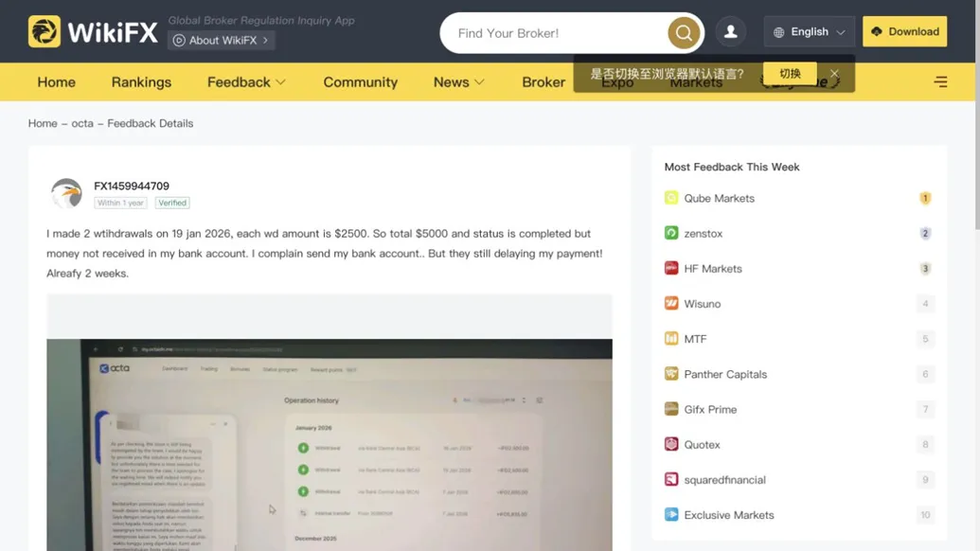
Task: Click username FX1459944709
Action: click(x=132, y=186)
